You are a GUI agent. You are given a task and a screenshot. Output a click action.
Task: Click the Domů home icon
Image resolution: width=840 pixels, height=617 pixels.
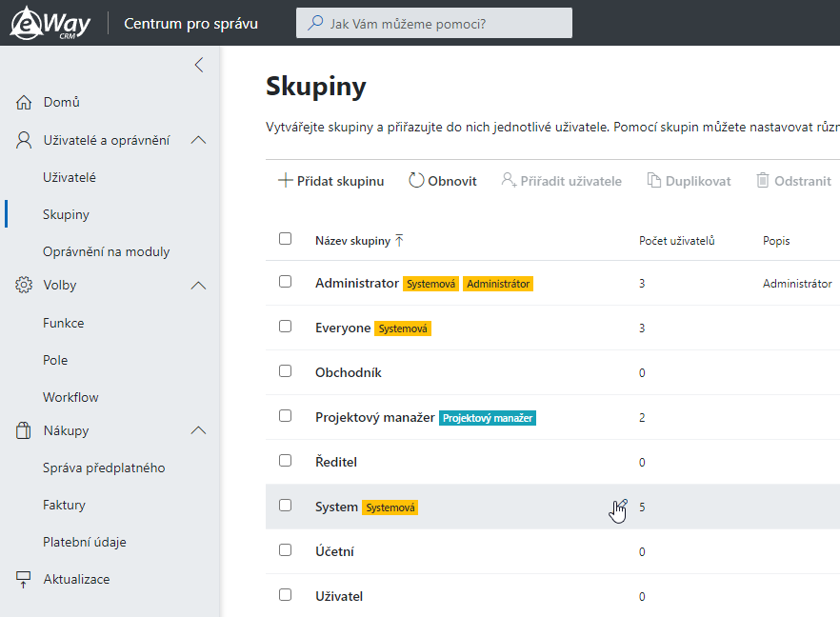24,102
